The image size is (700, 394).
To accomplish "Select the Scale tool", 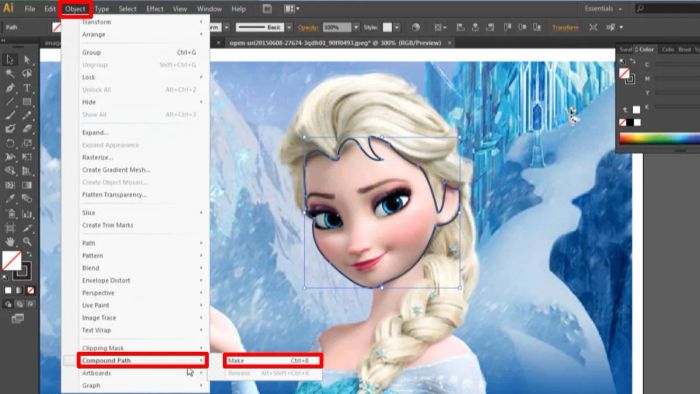I will click(27, 143).
